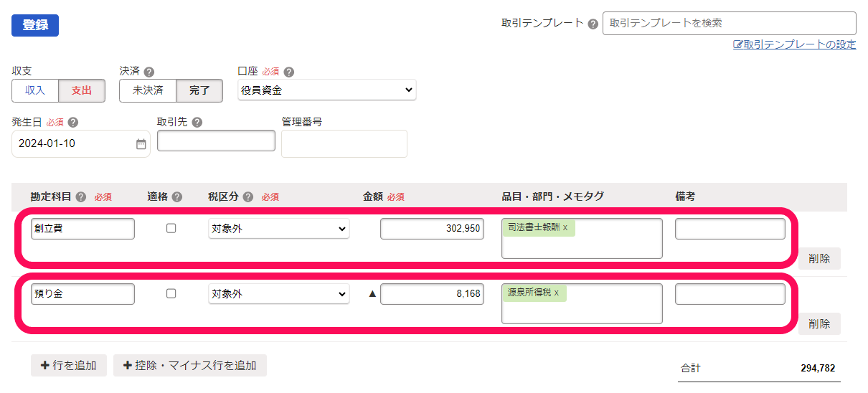
Task: Click 勘定科目 field containing 創立費
Action: (83, 229)
